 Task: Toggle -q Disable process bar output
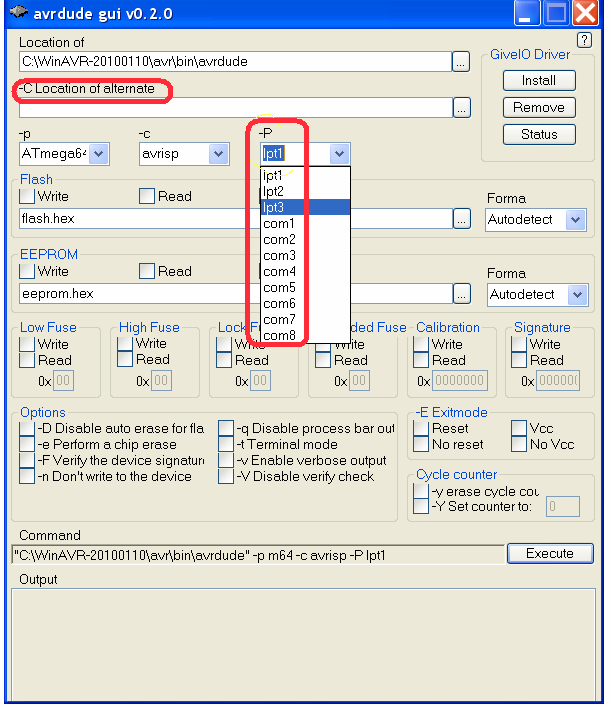pos(226,428)
